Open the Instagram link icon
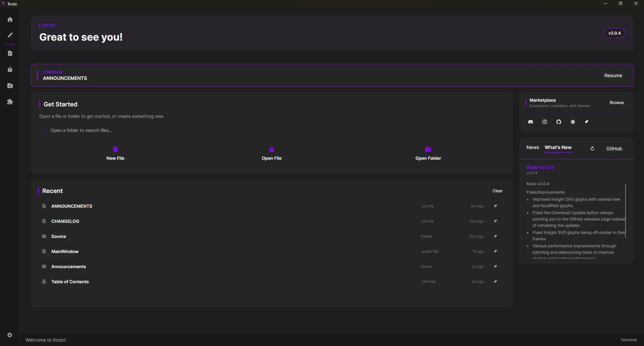This screenshot has width=644, height=346. point(545,122)
